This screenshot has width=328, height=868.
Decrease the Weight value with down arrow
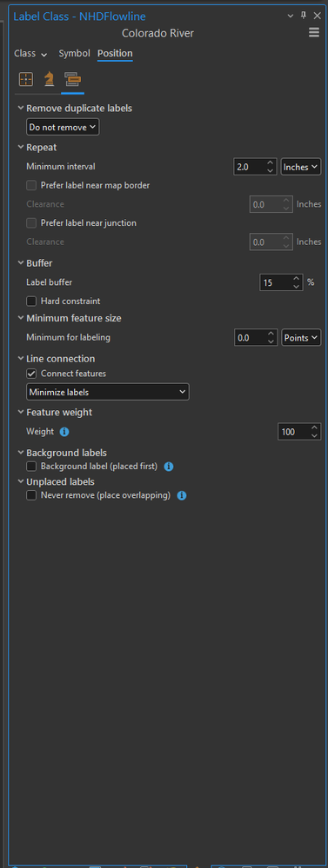click(315, 435)
